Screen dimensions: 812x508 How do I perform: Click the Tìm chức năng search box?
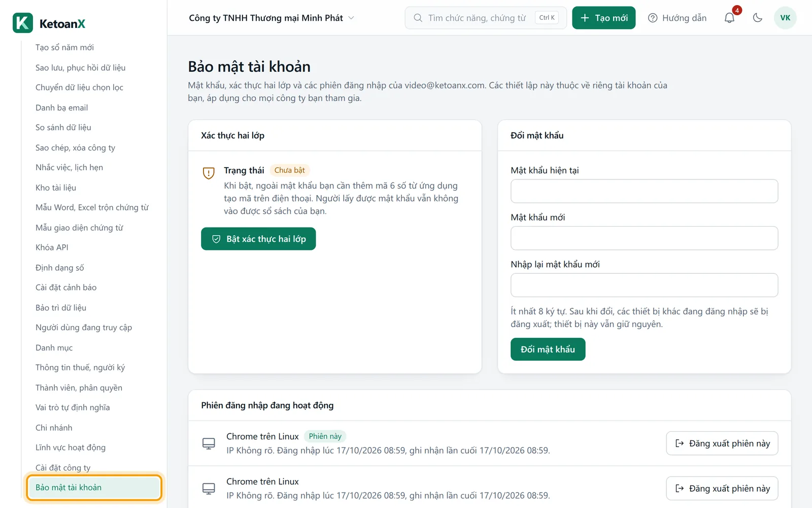tap(485, 18)
